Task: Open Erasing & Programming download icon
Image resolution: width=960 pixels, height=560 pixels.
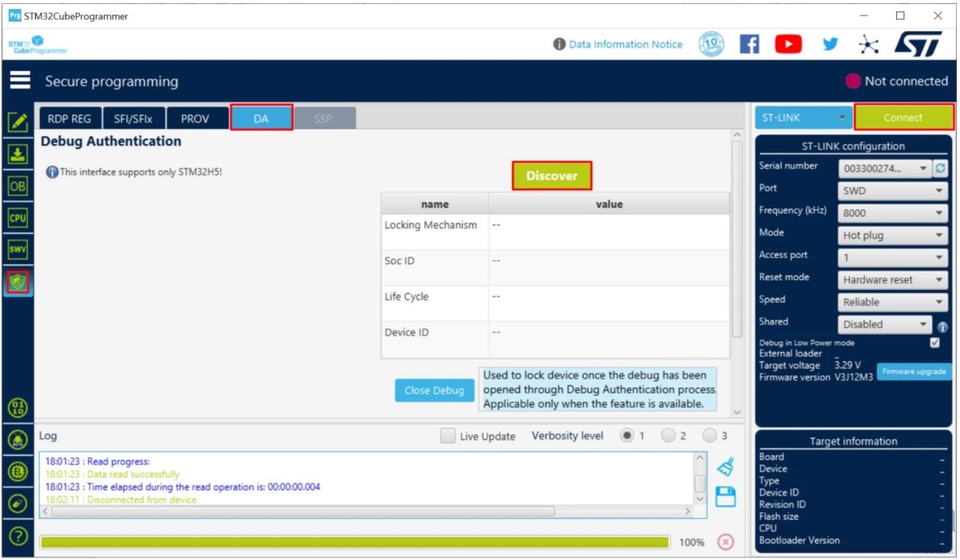Action: tap(18, 154)
